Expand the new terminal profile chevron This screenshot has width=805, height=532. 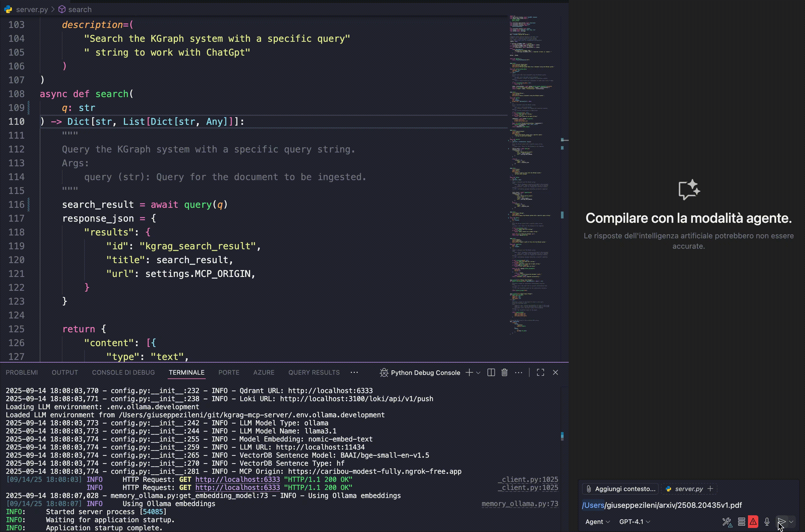(x=478, y=373)
